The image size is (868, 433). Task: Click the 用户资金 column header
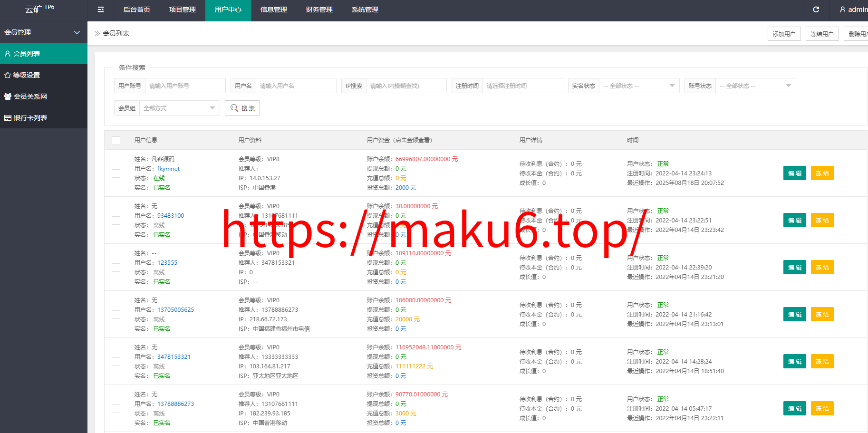tap(399, 140)
